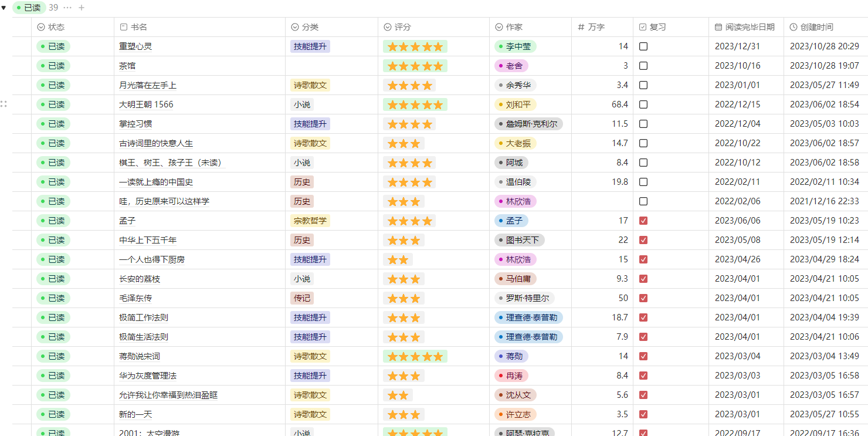Click the drag handle beside 大明王朝 1566 row

(x=4, y=104)
